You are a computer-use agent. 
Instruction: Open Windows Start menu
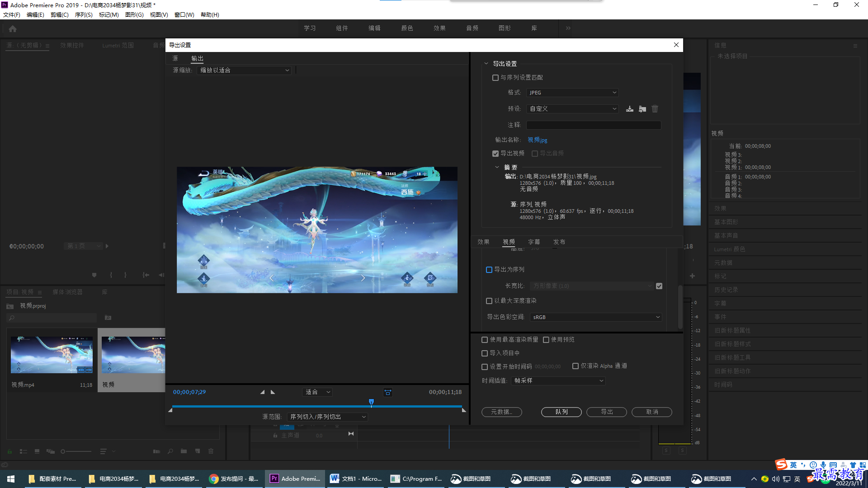pos(11,479)
